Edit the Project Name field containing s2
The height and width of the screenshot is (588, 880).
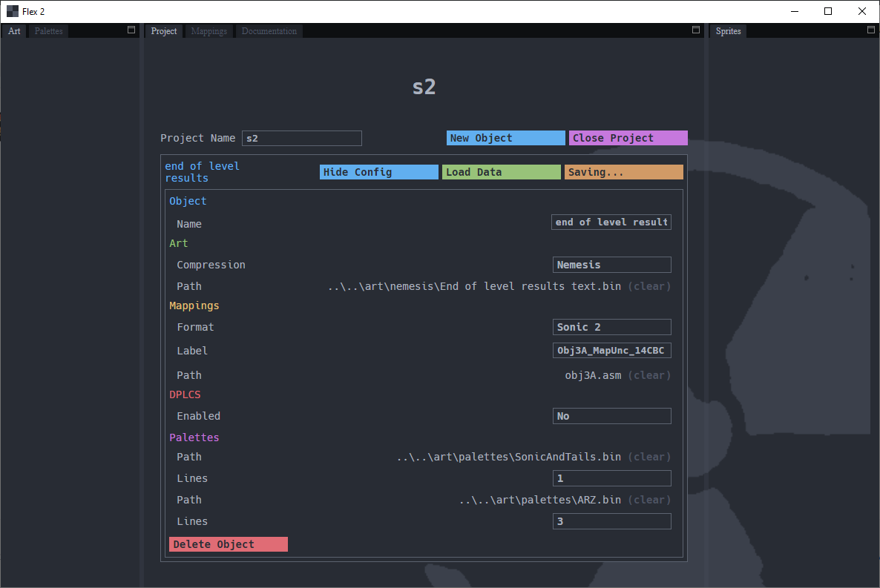tap(302, 138)
